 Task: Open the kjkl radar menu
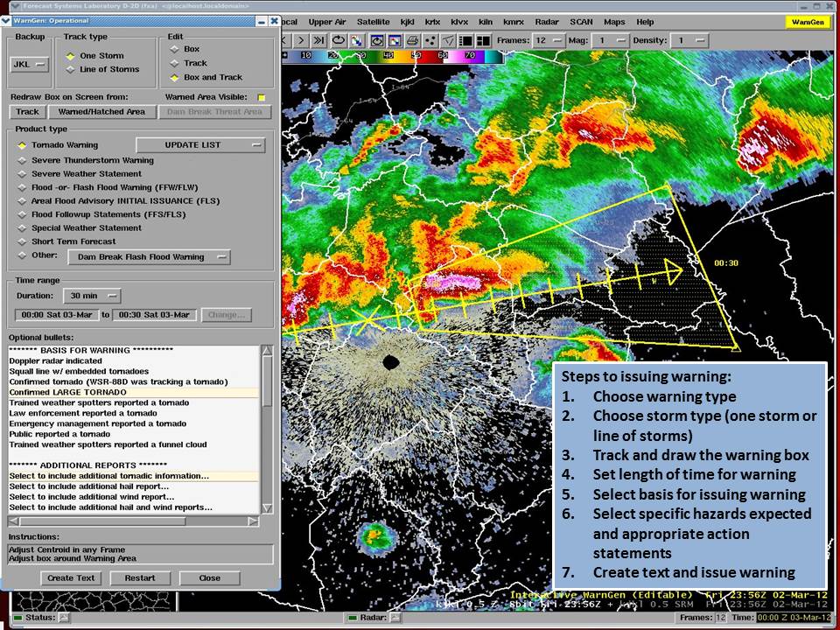click(x=408, y=22)
